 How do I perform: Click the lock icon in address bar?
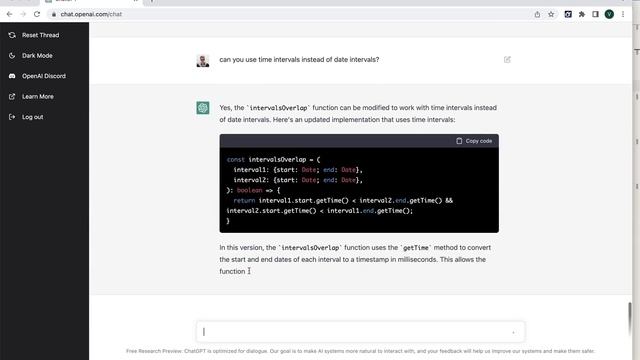click(53, 14)
